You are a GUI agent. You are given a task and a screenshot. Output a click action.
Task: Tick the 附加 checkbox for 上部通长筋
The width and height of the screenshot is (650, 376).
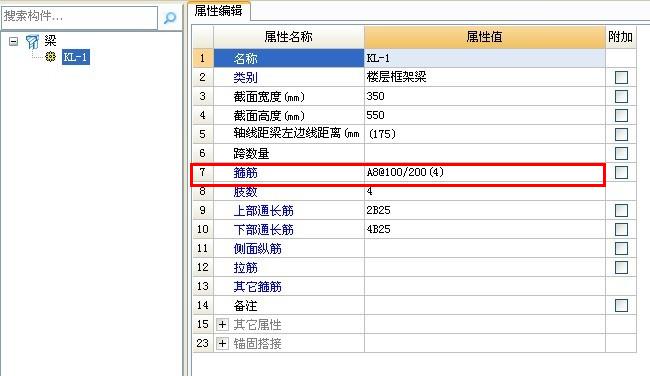pos(621,210)
